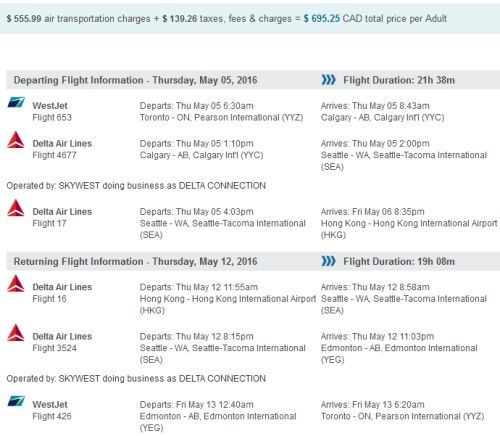Click WestJet logo beside Flight 426
Screen dimensions: 500x436
click(16, 401)
